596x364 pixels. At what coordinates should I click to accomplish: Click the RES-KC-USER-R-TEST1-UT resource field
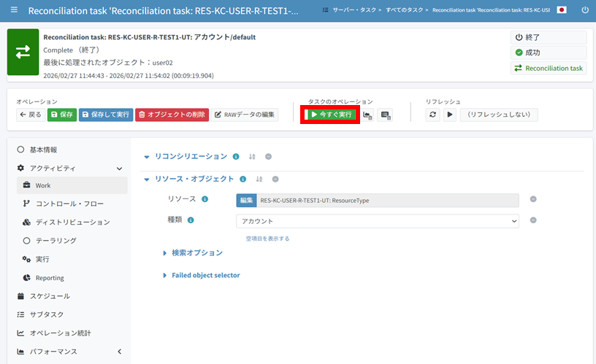[388, 201]
